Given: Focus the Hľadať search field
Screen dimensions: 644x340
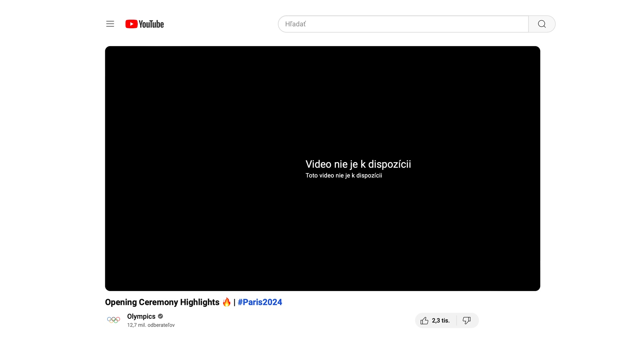Looking at the screenshot, I should (403, 24).
